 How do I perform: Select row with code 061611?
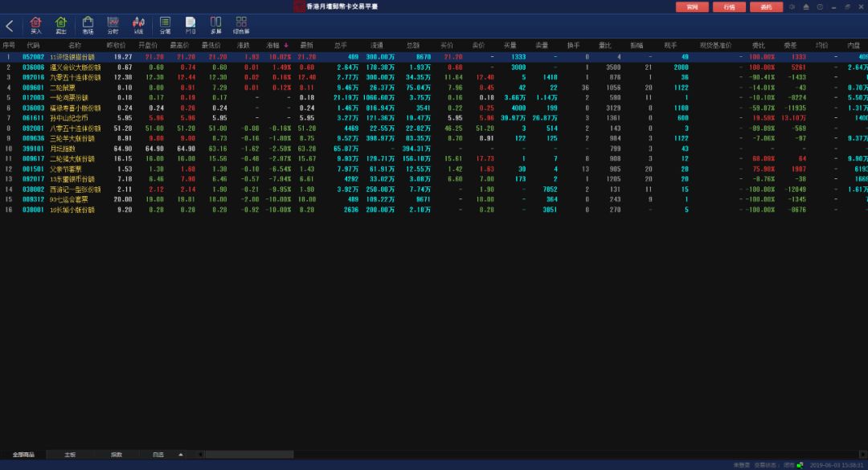tap(434, 118)
